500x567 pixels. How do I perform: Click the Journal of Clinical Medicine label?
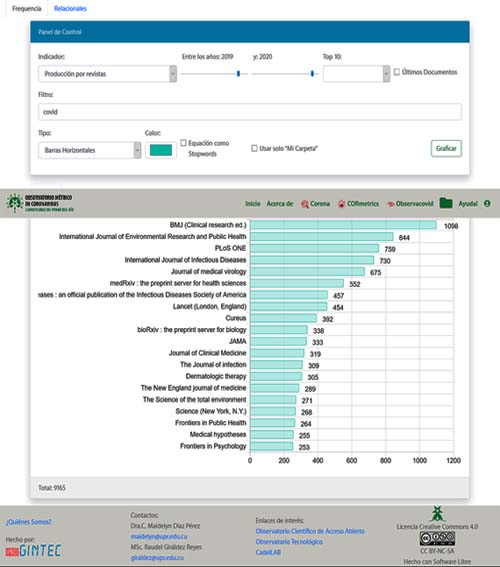click(208, 353)
